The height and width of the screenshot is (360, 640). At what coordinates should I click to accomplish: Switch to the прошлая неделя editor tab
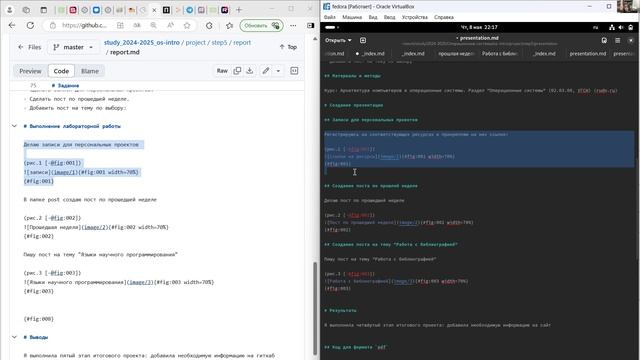coord(456,53)
